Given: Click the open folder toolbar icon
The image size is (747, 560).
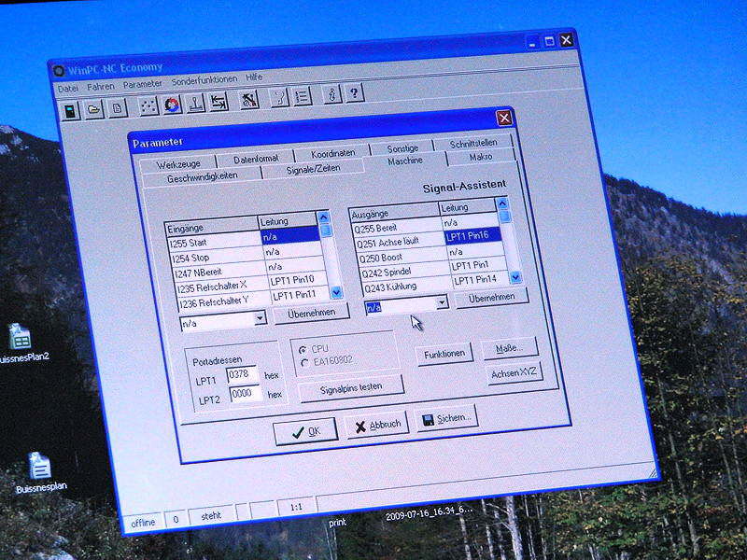Looking at the screenshot, I should [x=94, y=109].
